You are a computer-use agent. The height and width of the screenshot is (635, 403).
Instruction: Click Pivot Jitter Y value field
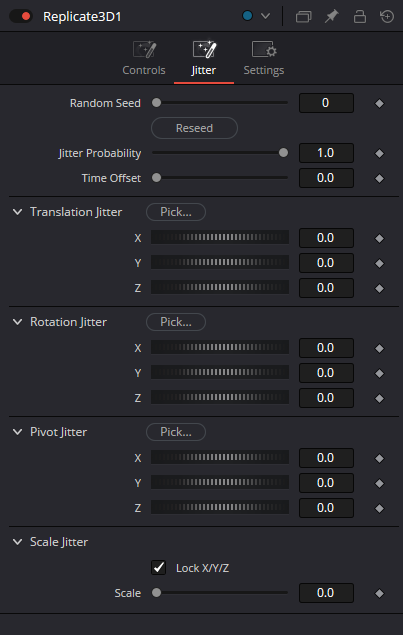tap(326, 483)
